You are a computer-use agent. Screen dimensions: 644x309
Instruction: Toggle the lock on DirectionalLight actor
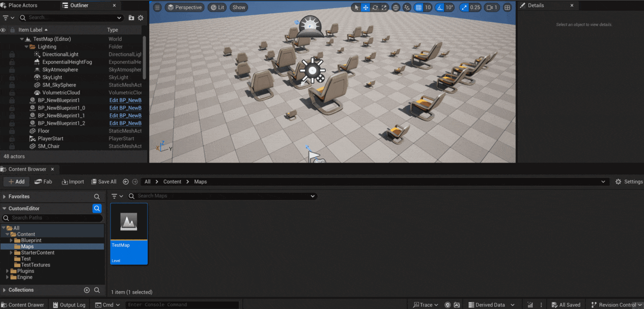(11, 54)
